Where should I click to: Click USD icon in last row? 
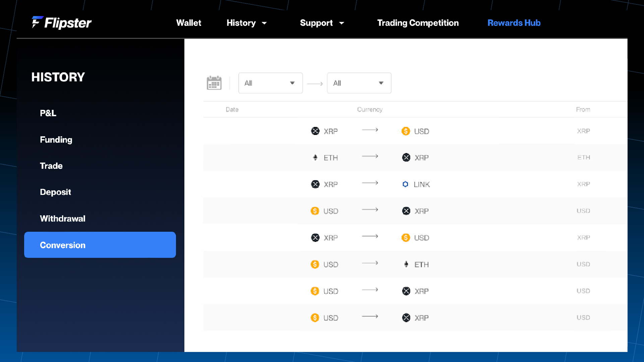pos(315,317)
